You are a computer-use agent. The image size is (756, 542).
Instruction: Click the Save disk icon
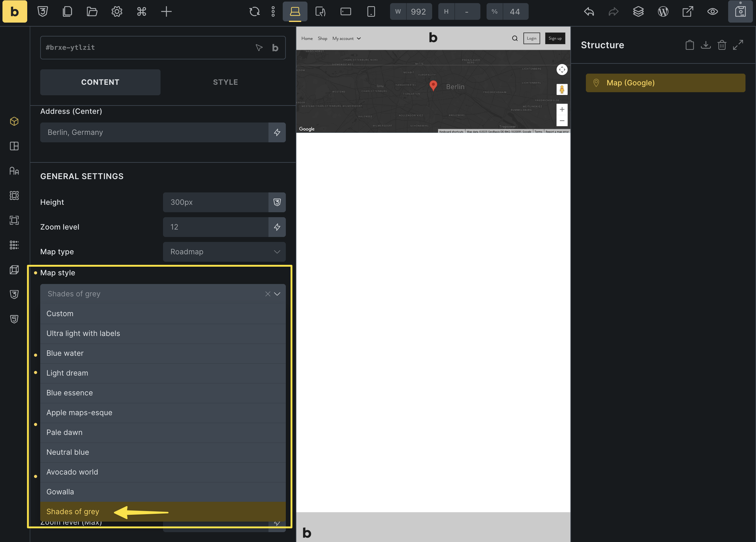(x=740, y=12)
